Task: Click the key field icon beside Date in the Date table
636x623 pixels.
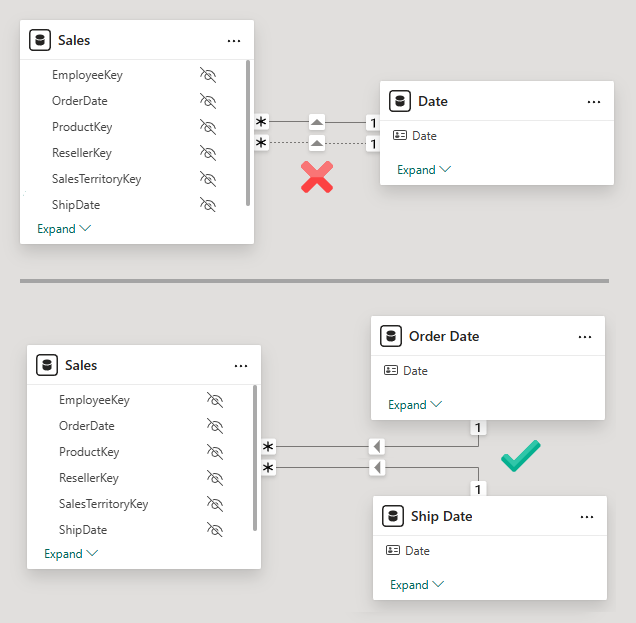Action: tap(400, 135)
